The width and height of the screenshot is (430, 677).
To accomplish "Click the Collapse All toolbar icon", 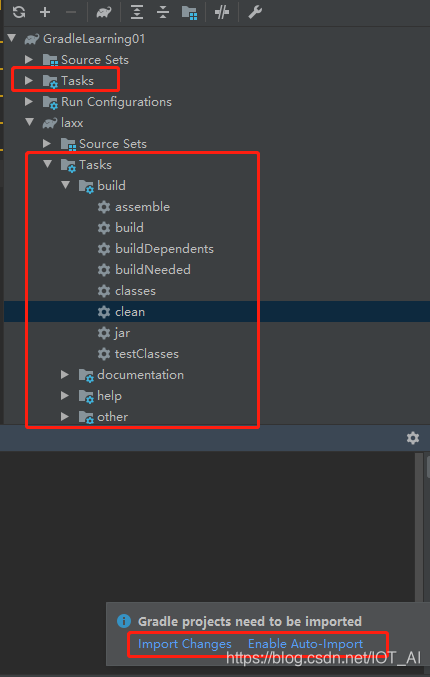I will (x=163, y=13).
